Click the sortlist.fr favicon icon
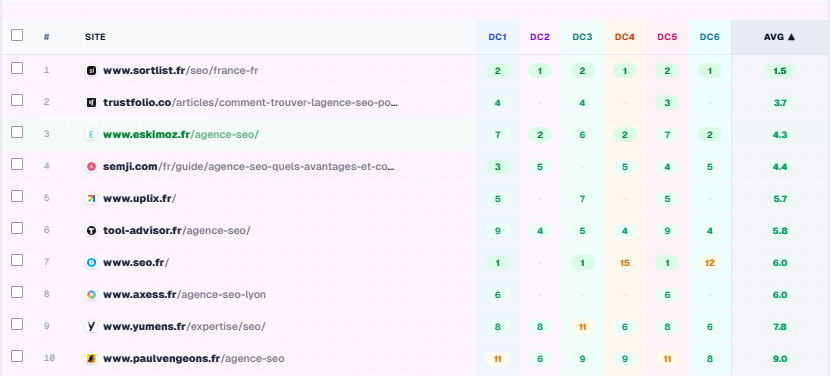Viewport: 830px width, 376px height. pos(92,70)
